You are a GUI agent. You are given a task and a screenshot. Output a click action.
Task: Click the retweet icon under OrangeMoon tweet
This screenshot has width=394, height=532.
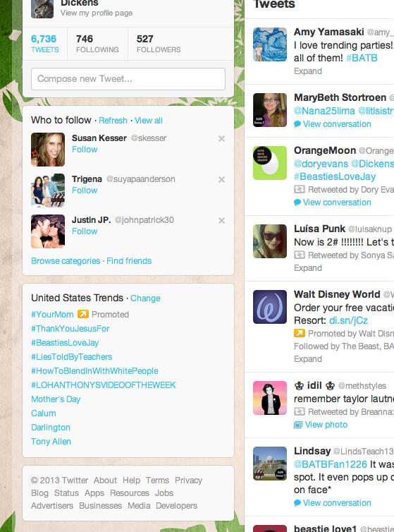click(299, 189)
